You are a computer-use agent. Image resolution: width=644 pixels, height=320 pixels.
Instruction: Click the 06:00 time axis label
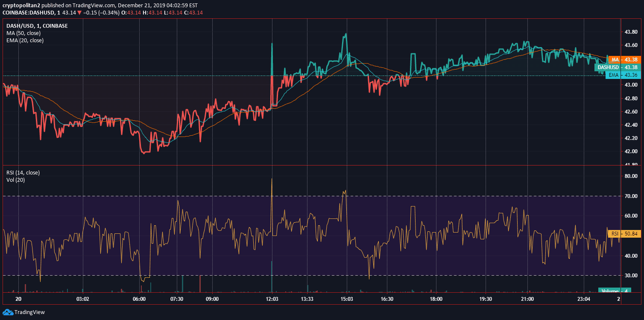(x=140, y=299)
